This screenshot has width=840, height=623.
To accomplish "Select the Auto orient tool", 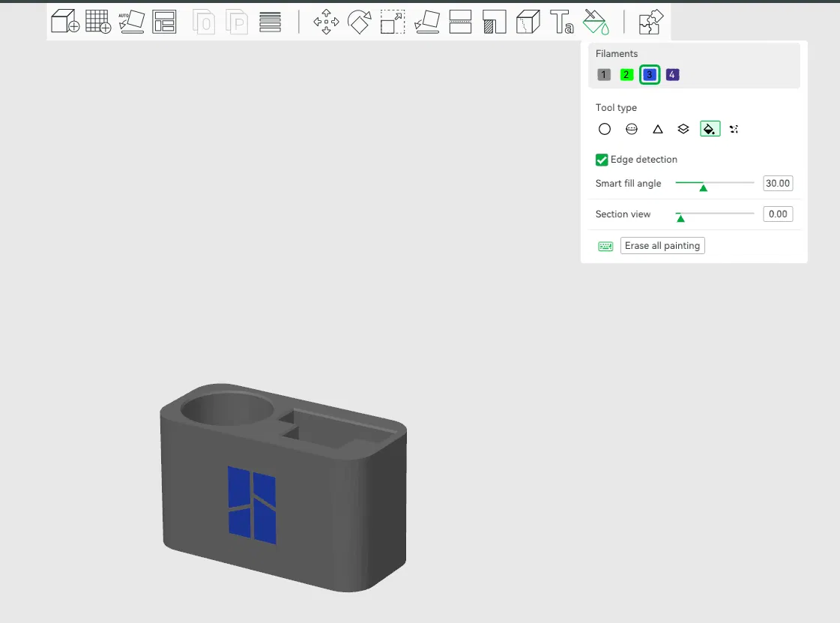I will tap(131, 22).
